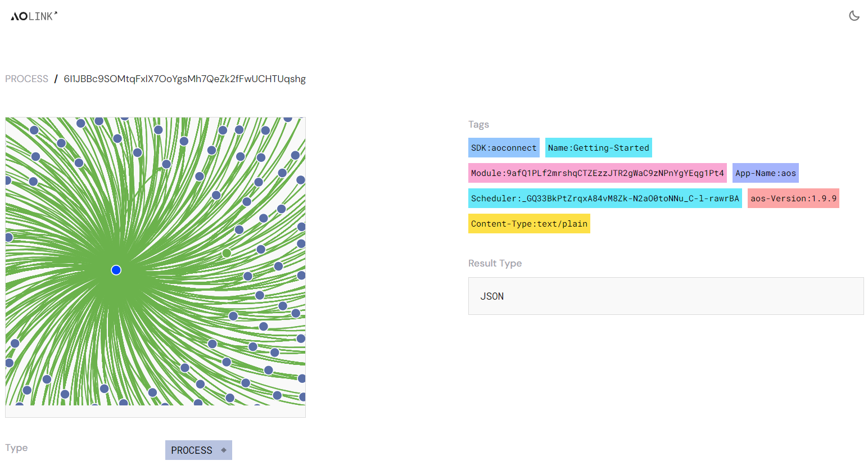Click the pink Module tag
868x474 pixels.
[597, 173]
